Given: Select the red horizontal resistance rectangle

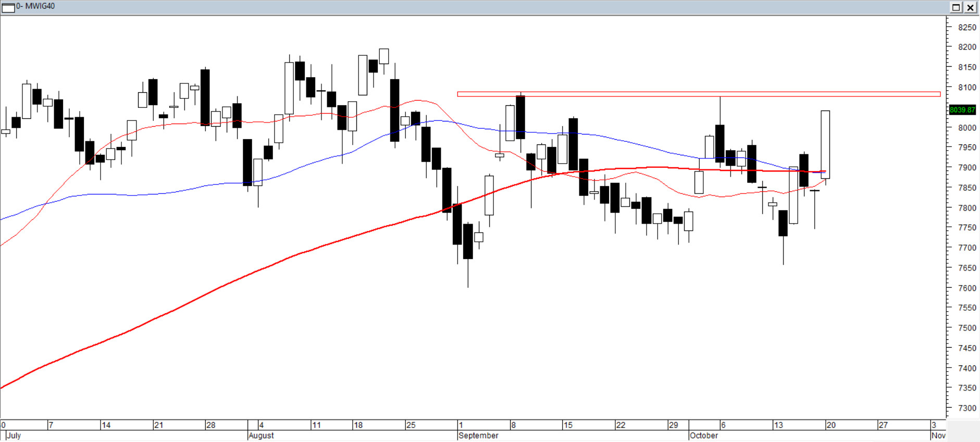Looking at the screenshot, I should (x=698, y=94).
